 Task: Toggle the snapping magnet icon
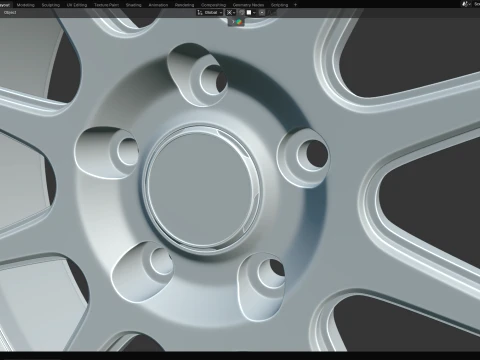(x=242, y=12)
